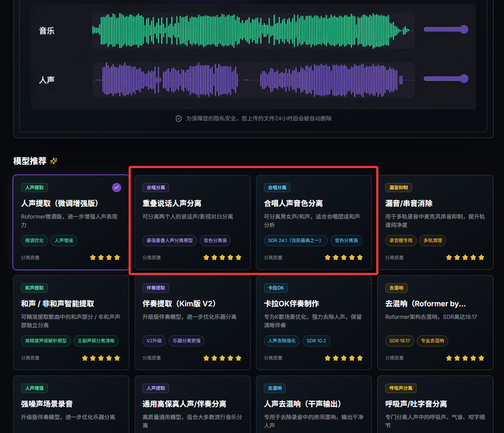
Task: Click star rating on 重叠说话人声分离 card
Action: point(222,258)
